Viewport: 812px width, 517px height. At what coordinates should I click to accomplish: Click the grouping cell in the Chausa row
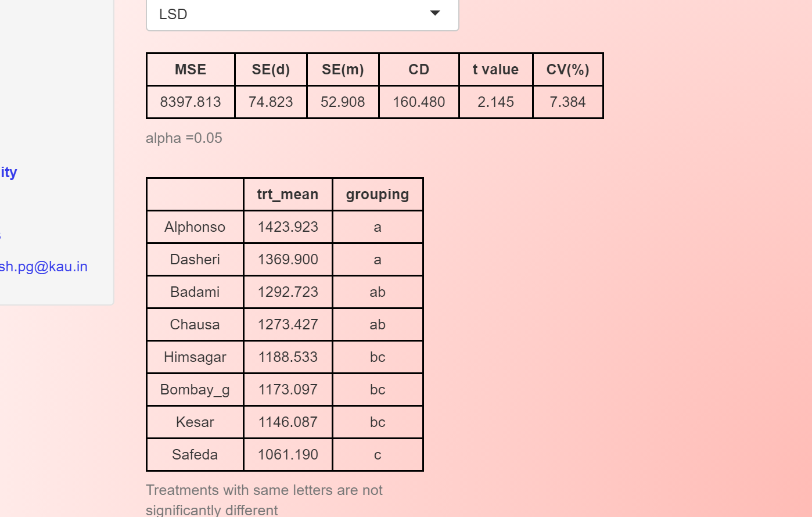[x=378, y=325]
